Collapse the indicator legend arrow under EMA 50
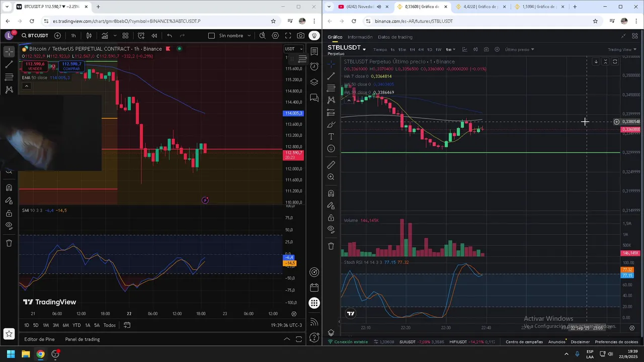Image resolution: width=644 pixels, height=362 pixels. [x=27, y=86]
